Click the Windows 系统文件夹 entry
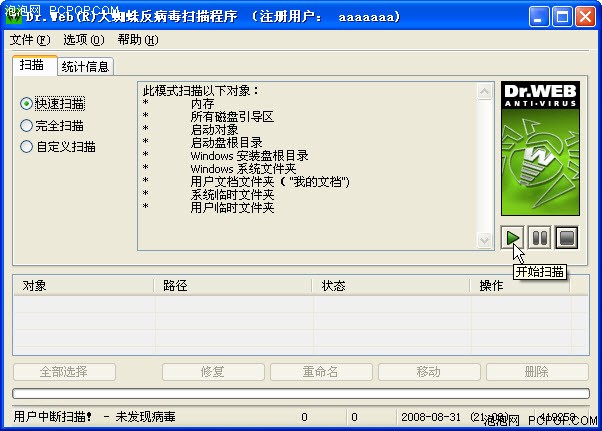 pyautogui.click(x=243, y=169)
